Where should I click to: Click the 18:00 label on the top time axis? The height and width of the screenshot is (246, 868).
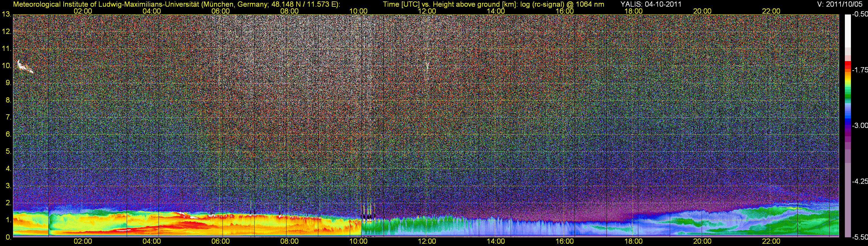point(633,11)
